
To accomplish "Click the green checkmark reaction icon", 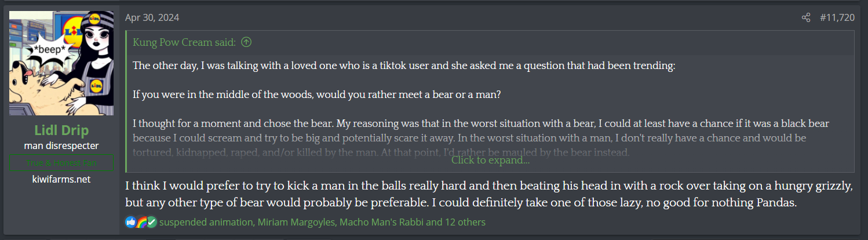I will (x=151, y=222).
